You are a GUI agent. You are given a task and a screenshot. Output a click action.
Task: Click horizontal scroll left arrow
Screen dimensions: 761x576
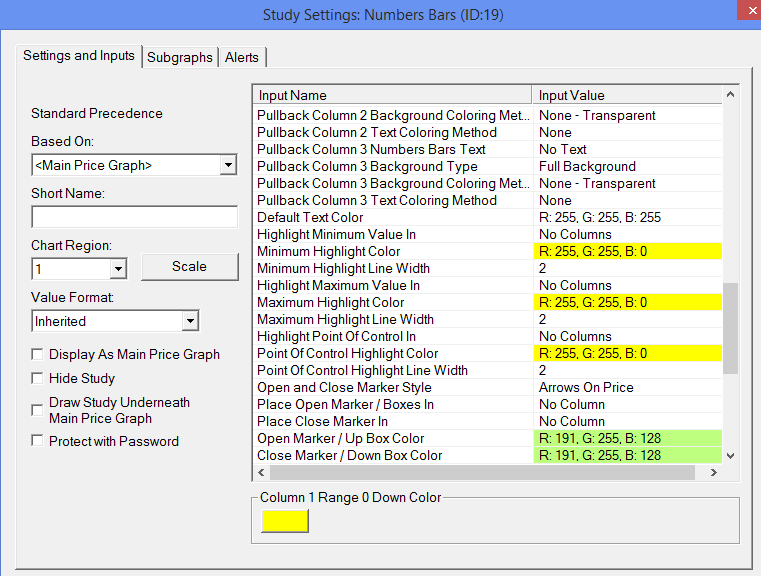262,472
